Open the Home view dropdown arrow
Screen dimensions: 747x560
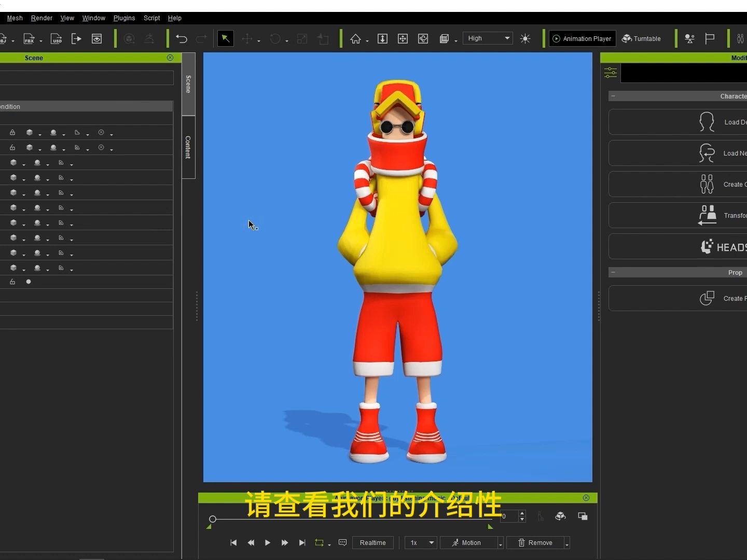[367, 41]
